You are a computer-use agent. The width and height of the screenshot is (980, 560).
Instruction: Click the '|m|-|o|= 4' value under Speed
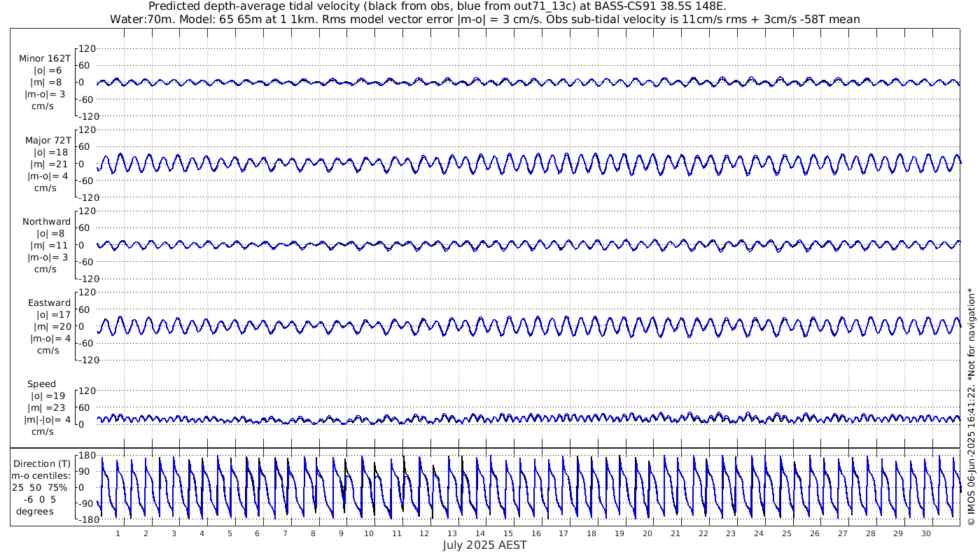click(x=48, y=420)
